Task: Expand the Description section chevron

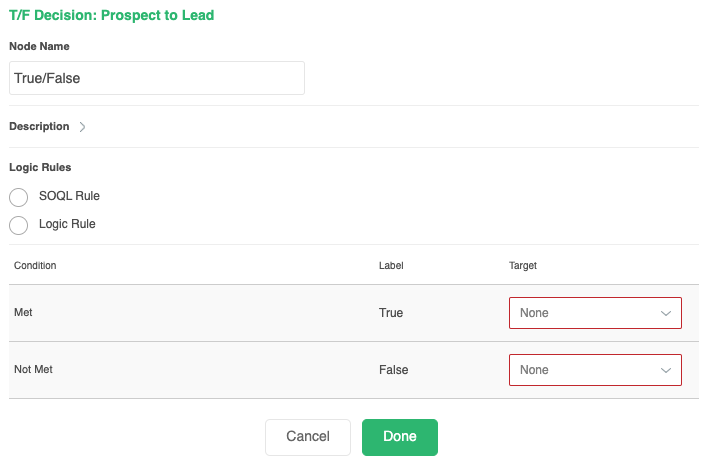Action: coord(82,127)
